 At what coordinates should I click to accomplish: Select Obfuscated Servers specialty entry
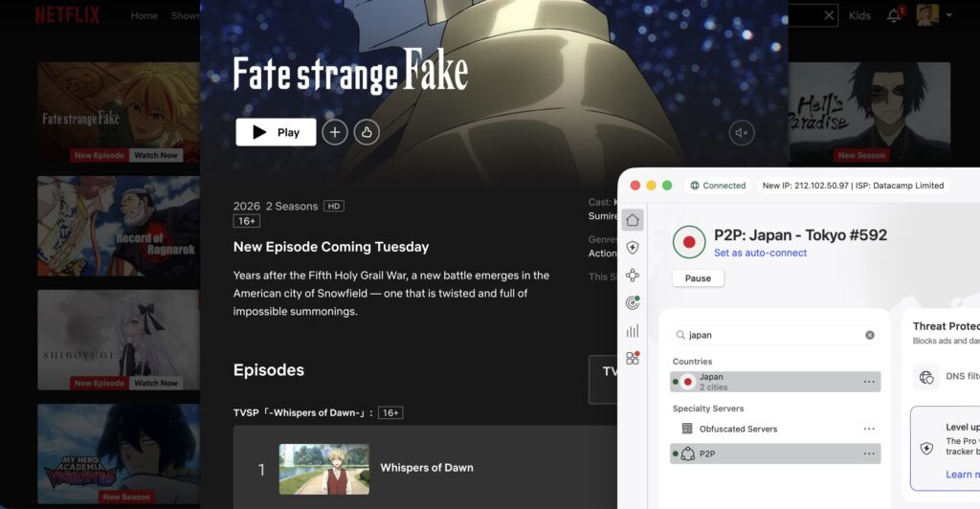coord(775,429)
